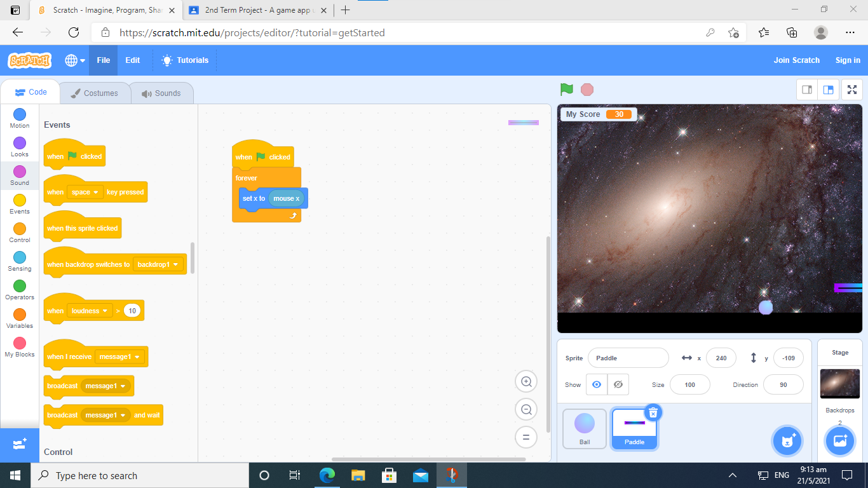Click the Choose a Sprite cat button
Viewport: 868px width, 488px height.
coord(788,440)
